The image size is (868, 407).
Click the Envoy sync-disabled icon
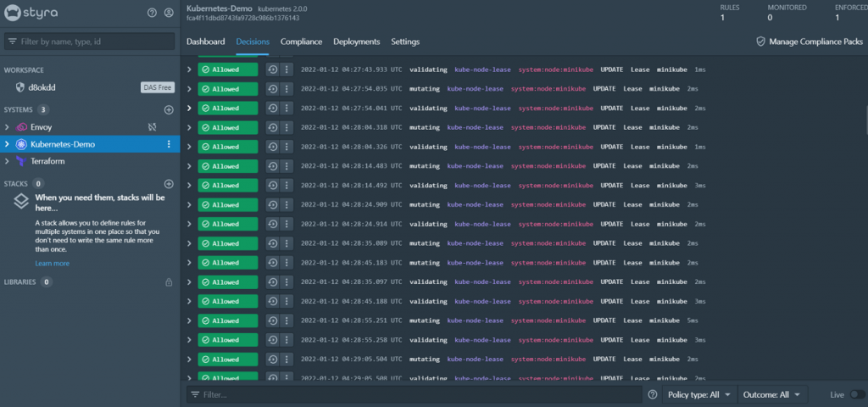pyautogui.click(x=153, y=127)
